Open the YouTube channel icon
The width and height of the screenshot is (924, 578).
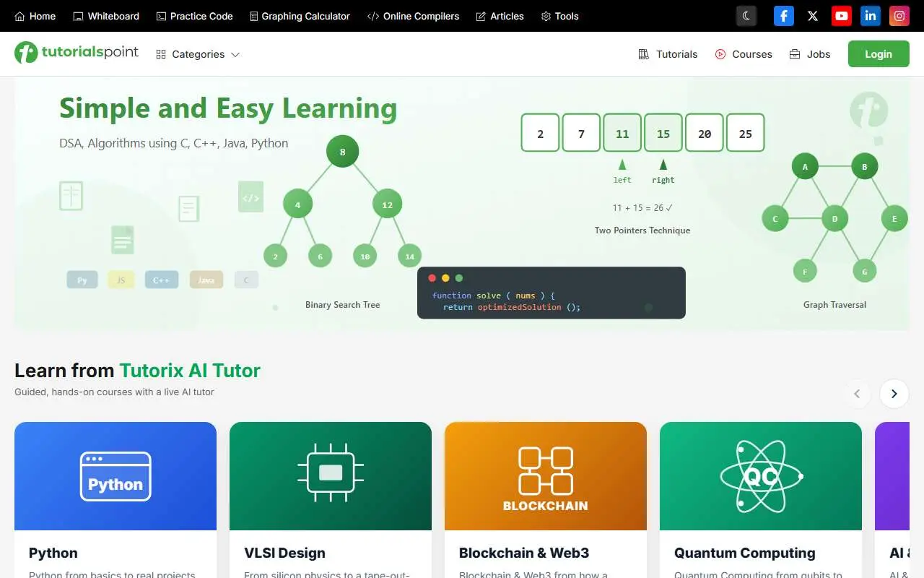842,16
